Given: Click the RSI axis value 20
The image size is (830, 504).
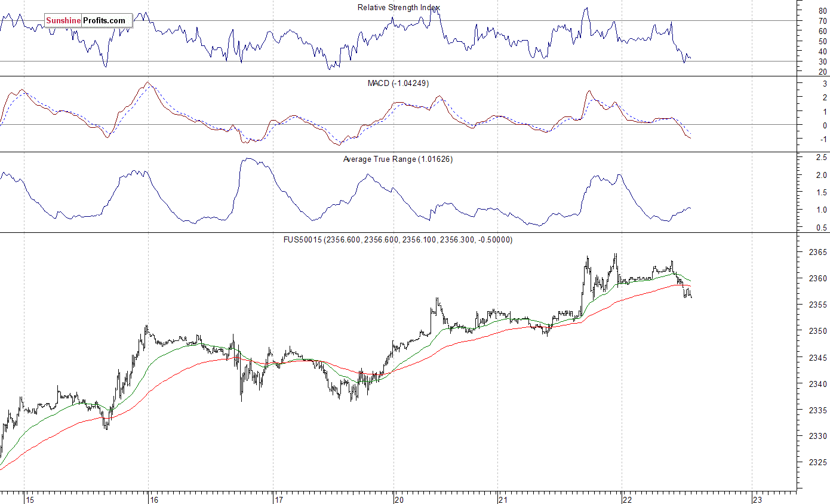Looking at the screenshot, I should tap(822, 72).
